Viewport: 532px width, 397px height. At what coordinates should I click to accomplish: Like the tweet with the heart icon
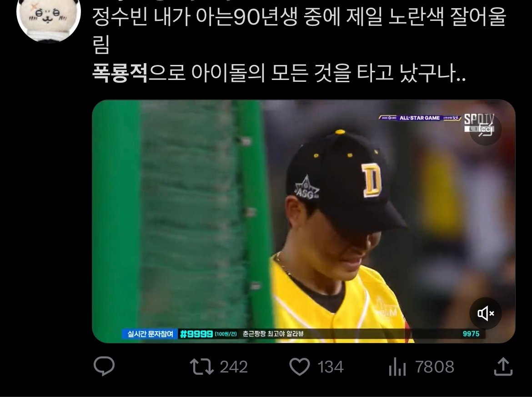tap(300, 367)
